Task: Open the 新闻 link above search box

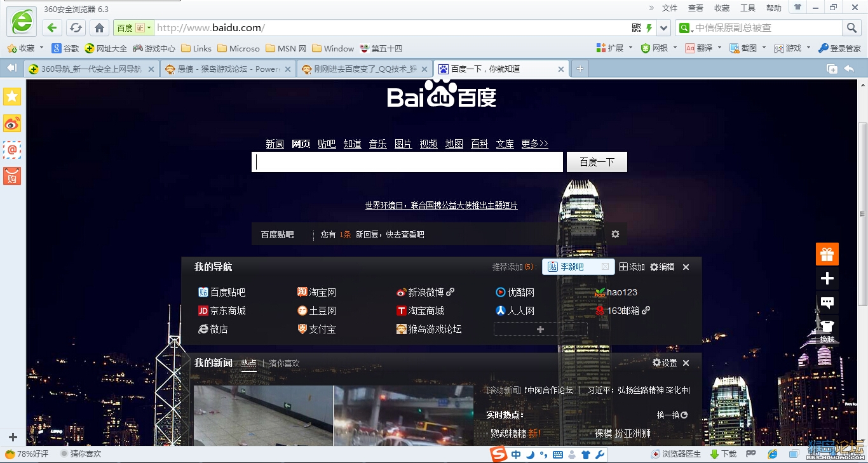Action: click(275, 144)
